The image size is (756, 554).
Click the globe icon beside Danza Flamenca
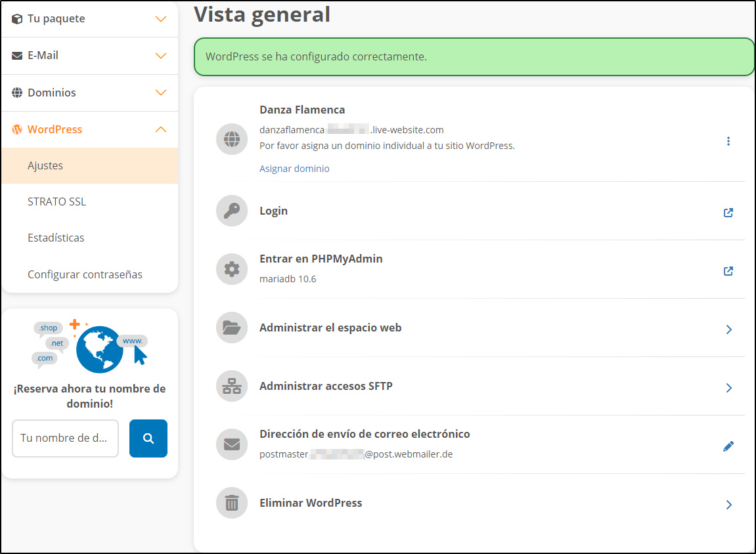pos(232,139)
